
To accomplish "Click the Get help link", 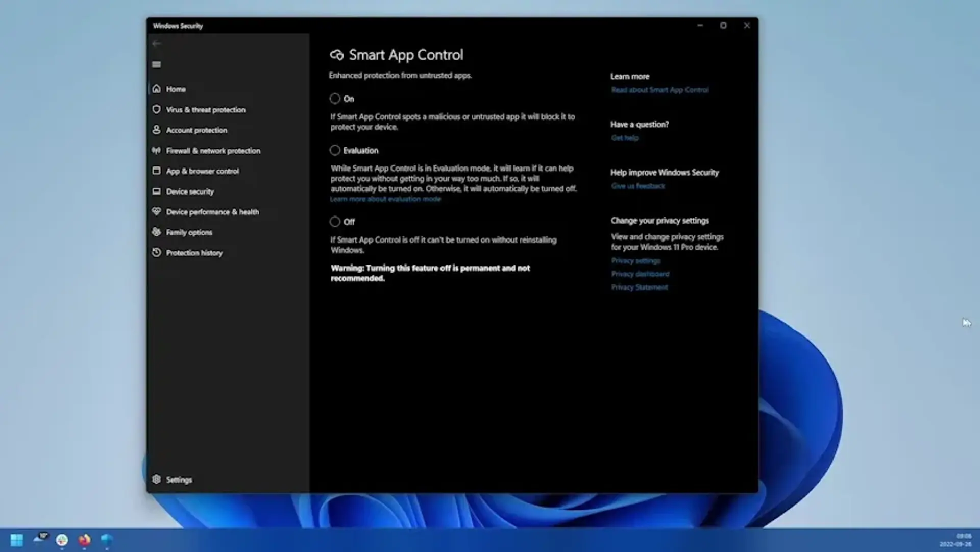I will coord(625,138).
